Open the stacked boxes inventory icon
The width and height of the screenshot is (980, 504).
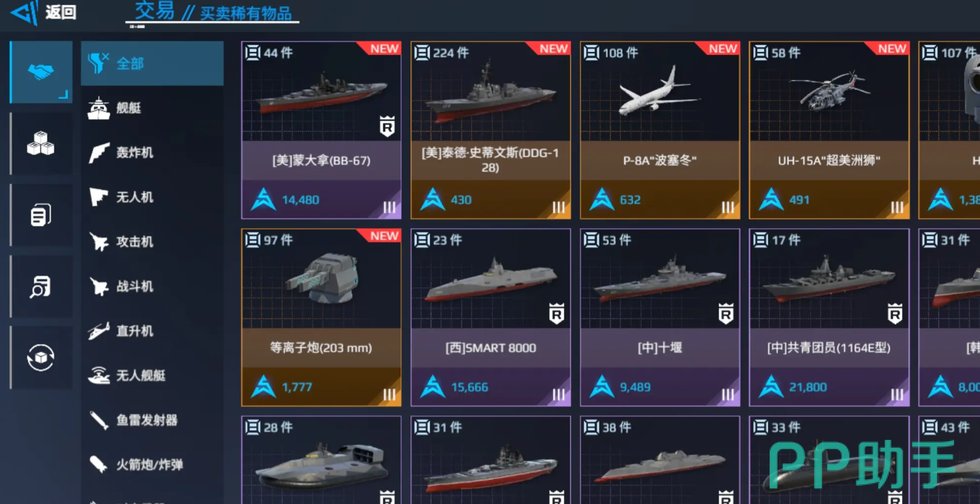41,143
